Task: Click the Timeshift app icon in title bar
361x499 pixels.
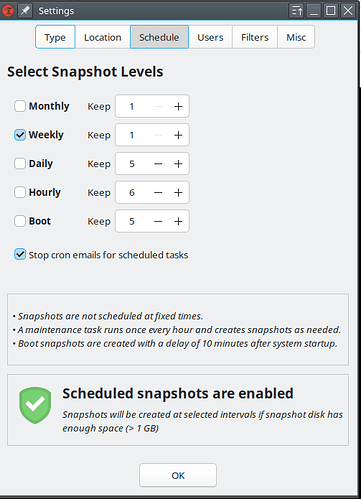Action: [7, 11]
